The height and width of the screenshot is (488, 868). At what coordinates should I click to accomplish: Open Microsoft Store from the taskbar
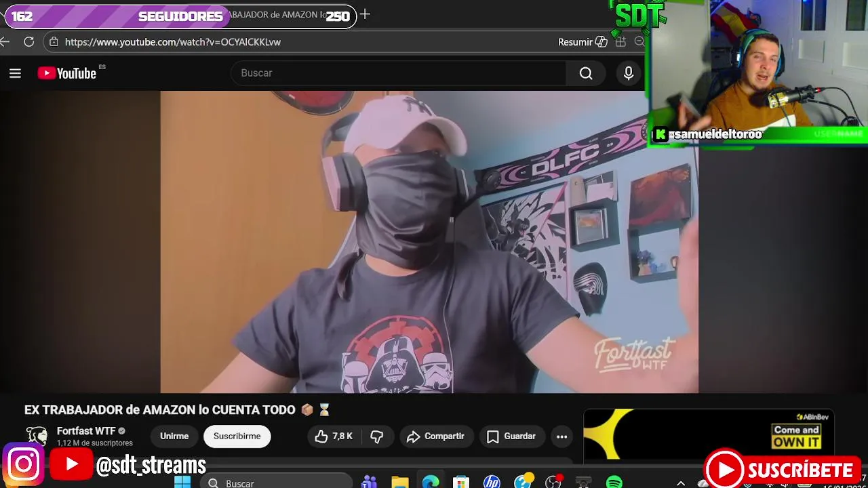[x=461, y=482]
